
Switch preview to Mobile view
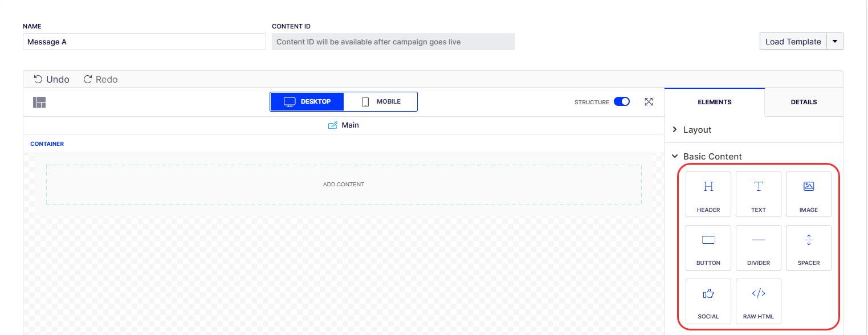[381, 102]
